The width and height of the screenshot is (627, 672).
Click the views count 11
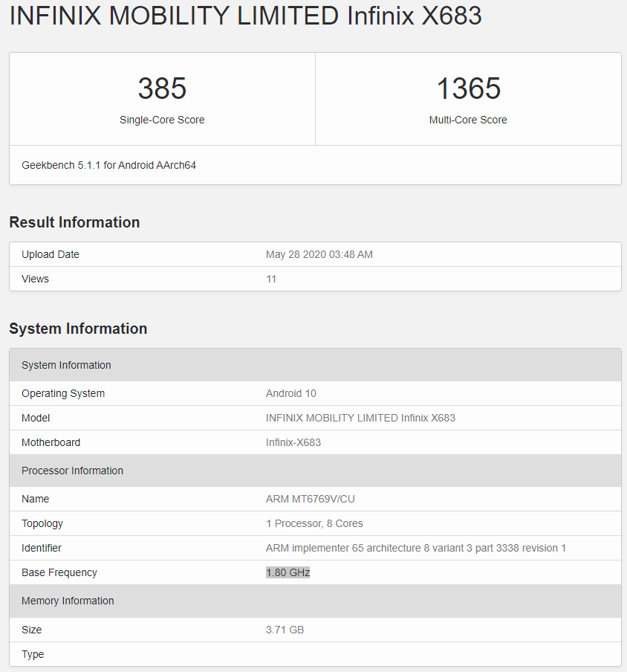point(271,279)
